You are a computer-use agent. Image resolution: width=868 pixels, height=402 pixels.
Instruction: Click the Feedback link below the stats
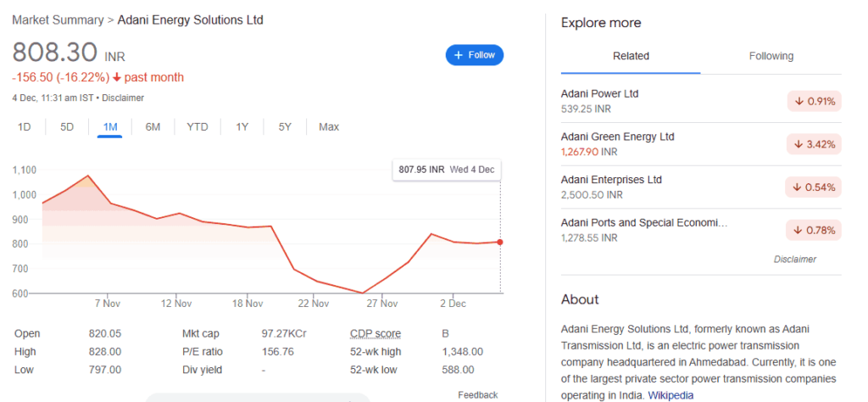pos(478,395)
